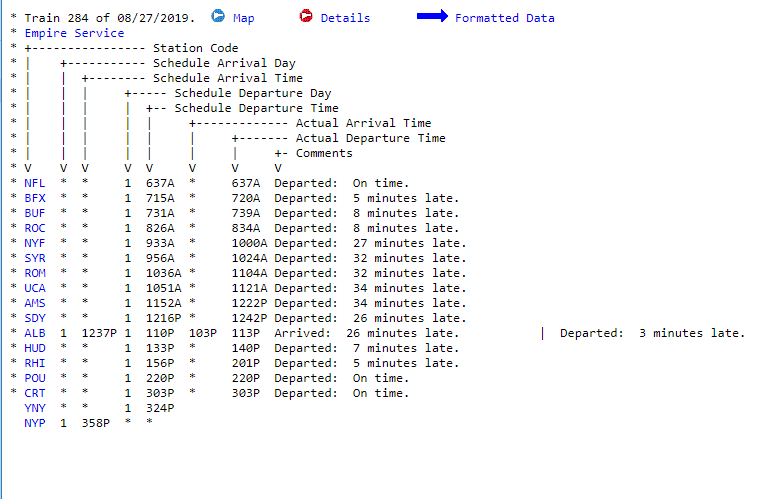Select the ALB station row code
This screenshot has width=780, height=499.
pos(34,333)
